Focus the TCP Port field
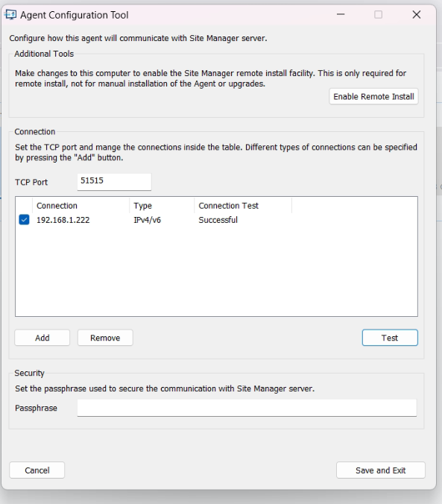Viewport: 442px width, 504px height. click(114, 182)
